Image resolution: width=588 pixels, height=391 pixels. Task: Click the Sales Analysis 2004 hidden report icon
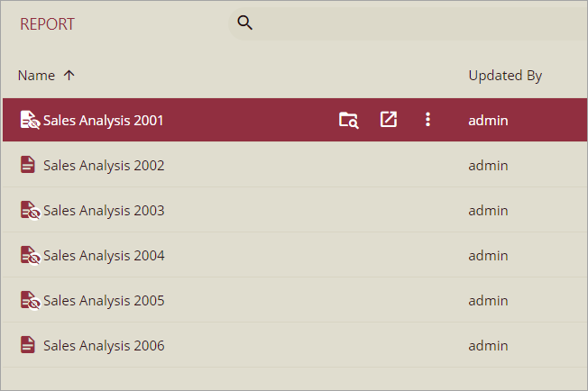click(30, 256)
